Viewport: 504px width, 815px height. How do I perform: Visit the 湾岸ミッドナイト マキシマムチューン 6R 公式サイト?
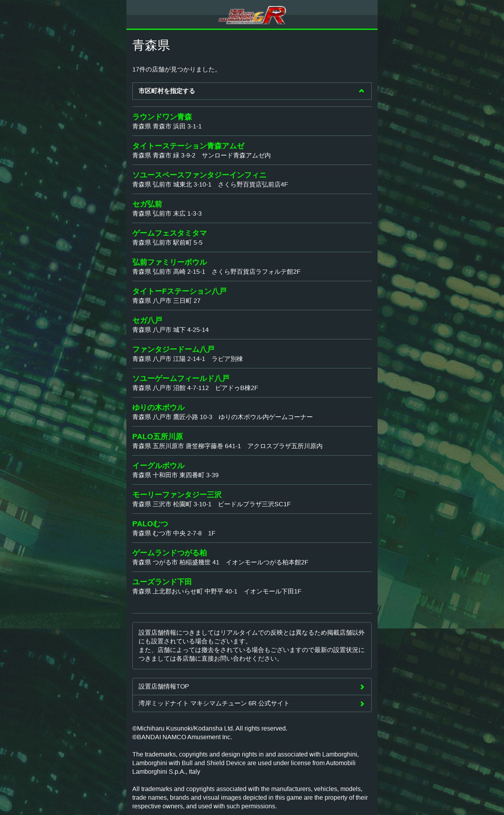(x=252, y=703)
